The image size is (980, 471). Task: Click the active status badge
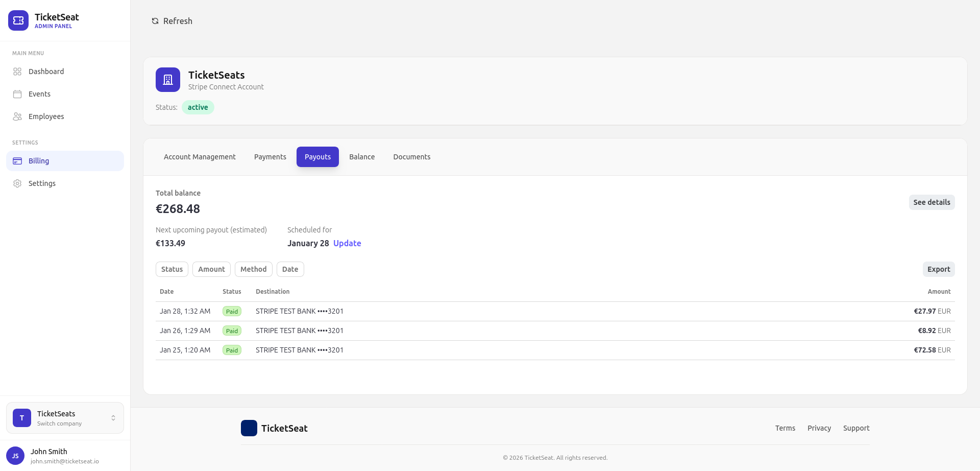pyautogui.click(x=198, y=107)
